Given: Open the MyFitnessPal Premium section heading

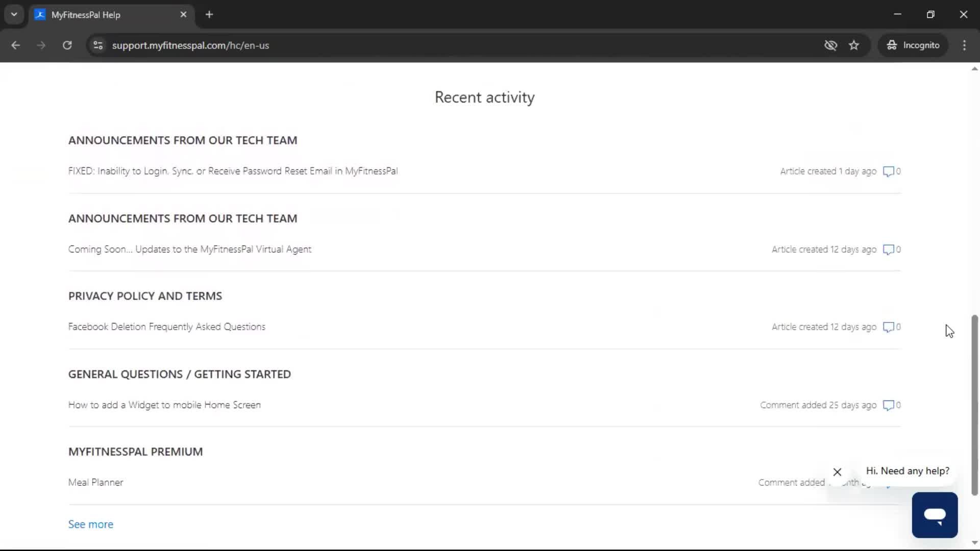Looking at the screenshot, I should [136, 452].
